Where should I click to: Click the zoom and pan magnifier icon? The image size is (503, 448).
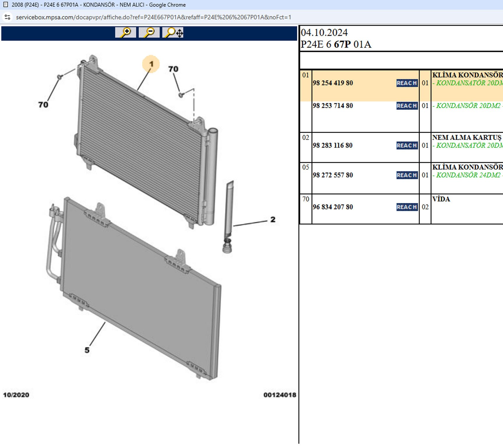pyautogui.click(x=173, y=32)
